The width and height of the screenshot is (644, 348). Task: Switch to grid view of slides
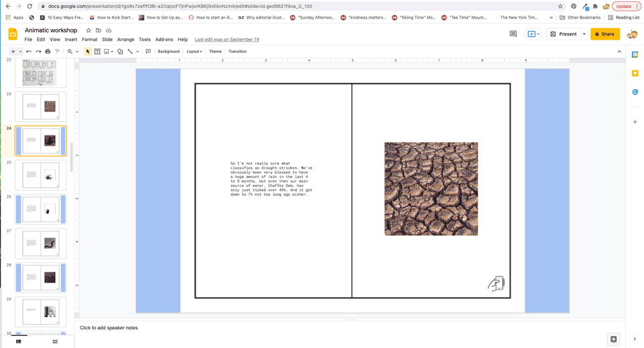[x=55, y=341]
